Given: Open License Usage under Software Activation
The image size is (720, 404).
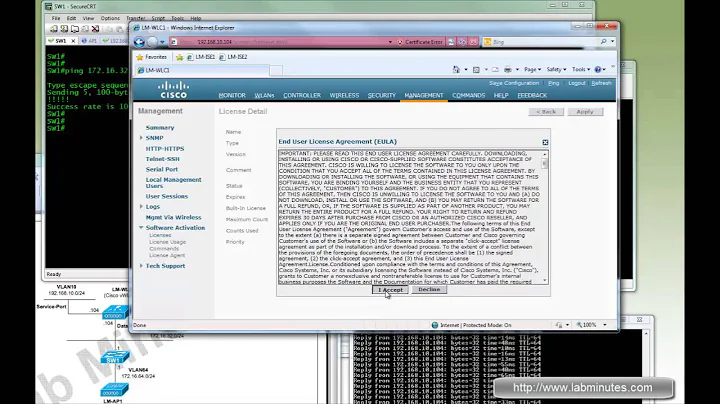Looking at the screenshot, I should 168,242.
